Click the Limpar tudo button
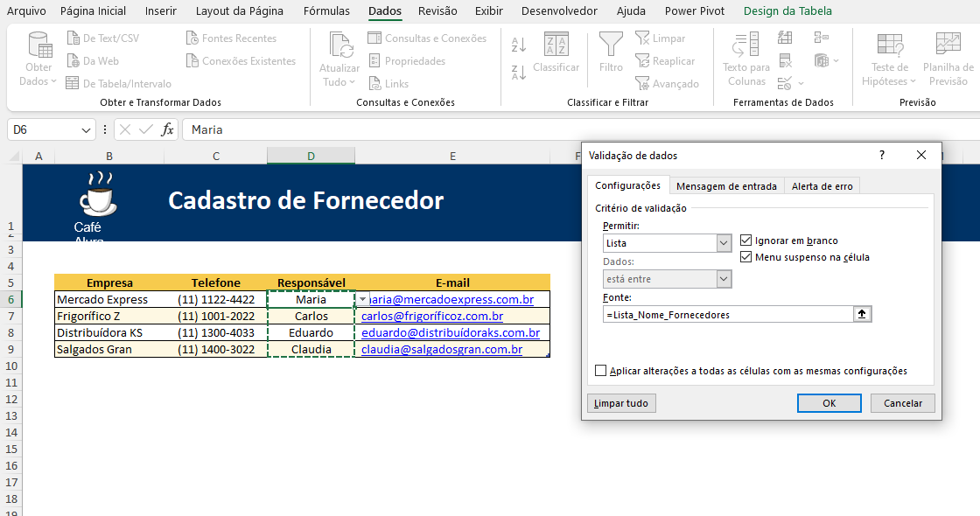This screenshot has height=516, width=980. pyautogui.click(x=621, y=403)
